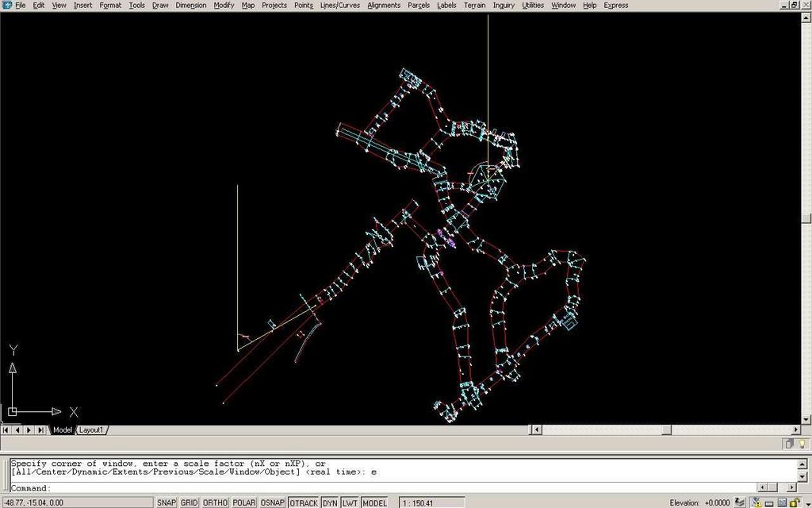Open the Inquiry menu
Viewport: 812px width, 508px height.
pyautogui.click(x=504, y=6)
